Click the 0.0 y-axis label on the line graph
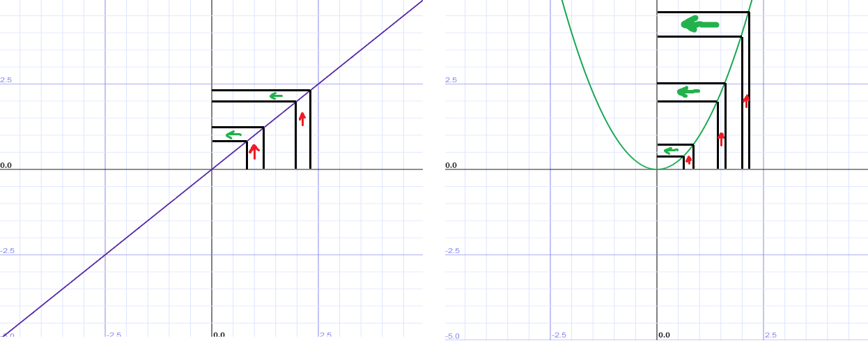Viewport: 868px width, 343px height. [6, 165]
